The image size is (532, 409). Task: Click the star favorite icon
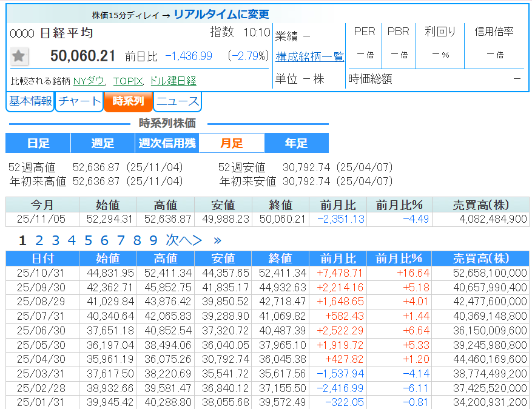pyautogui.click(x=19, y=56)
